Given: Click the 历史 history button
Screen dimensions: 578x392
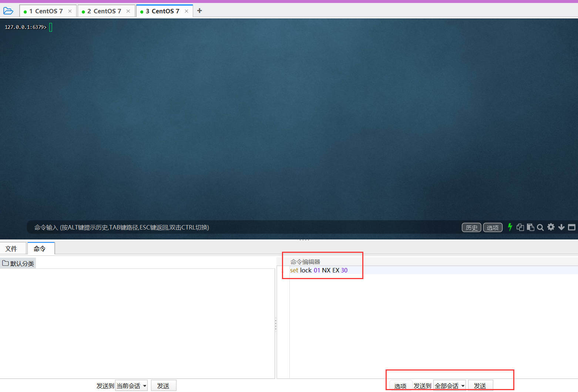Looking at the screenshot, I should pyautogui.click(x=471, y=228).
